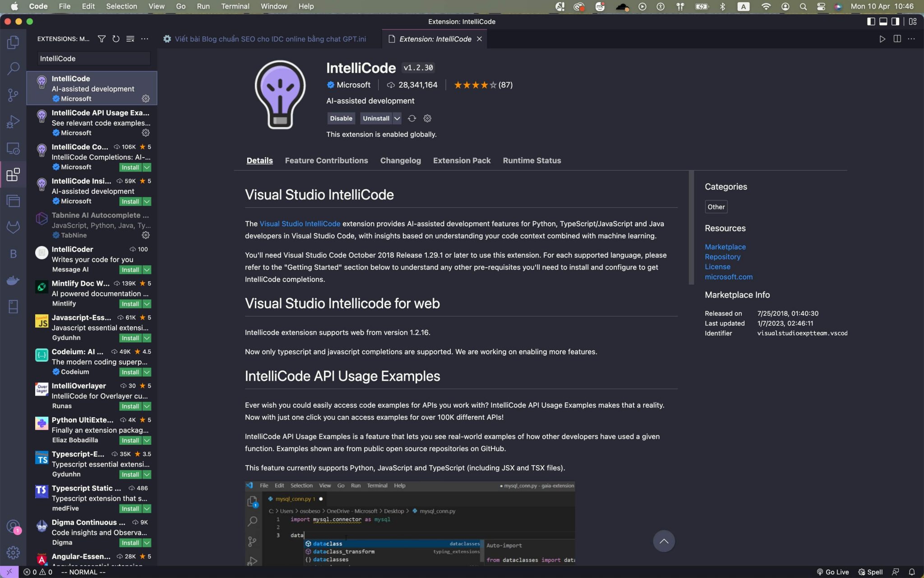Open manage gear for IntelliCode API Usage row
Viewport: 924px width, 578px height.
146,133
